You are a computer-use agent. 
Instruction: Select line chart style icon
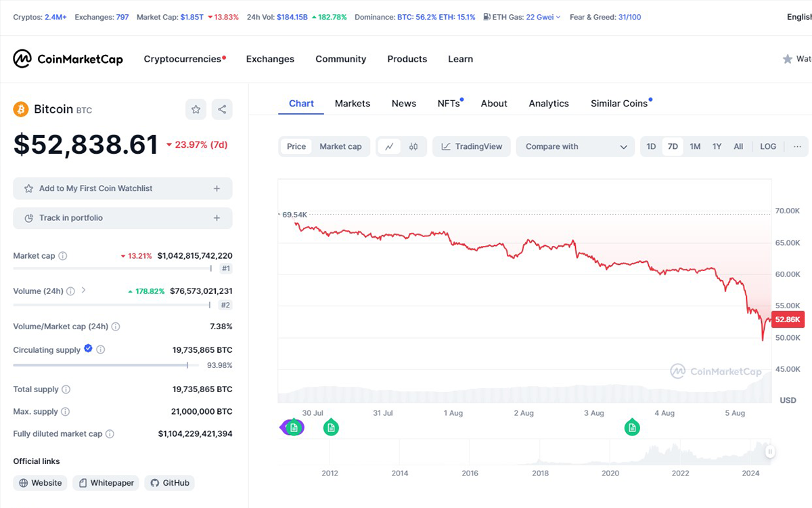click(390, 146)
